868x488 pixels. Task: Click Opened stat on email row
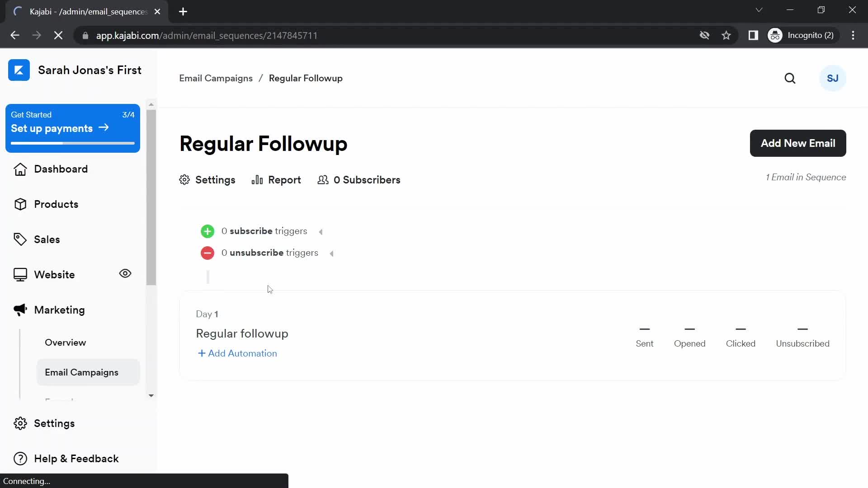click(689, 337)
